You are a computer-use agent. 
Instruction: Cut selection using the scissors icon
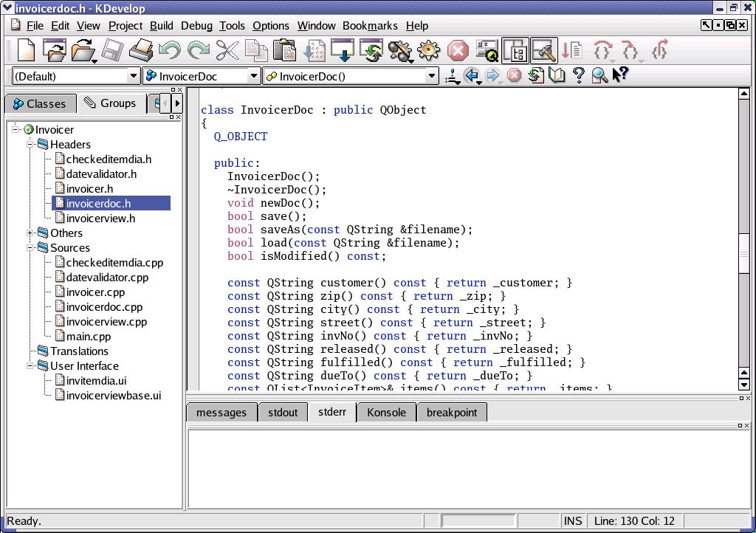tap(227, 50)
